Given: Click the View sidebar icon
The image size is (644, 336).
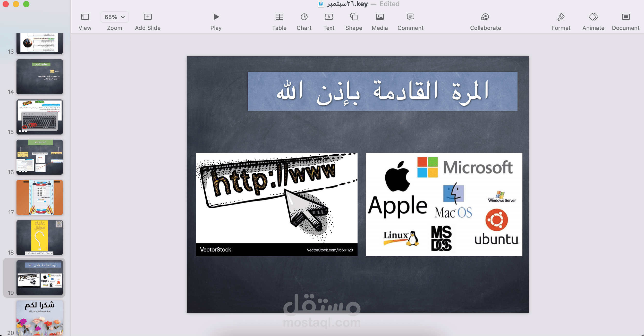Looking at the screenshot, I should point(85,17).
